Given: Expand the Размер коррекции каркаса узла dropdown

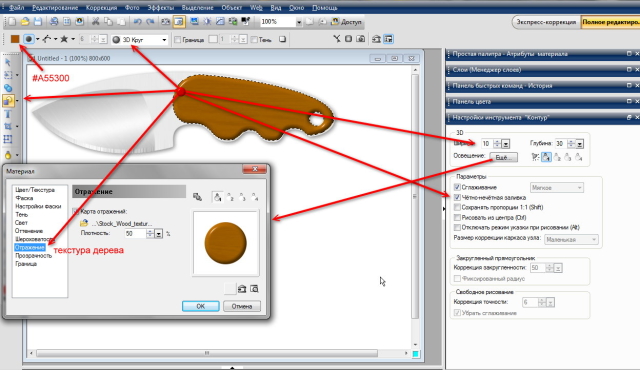Looking at the screenshot, I should [571, 239].
